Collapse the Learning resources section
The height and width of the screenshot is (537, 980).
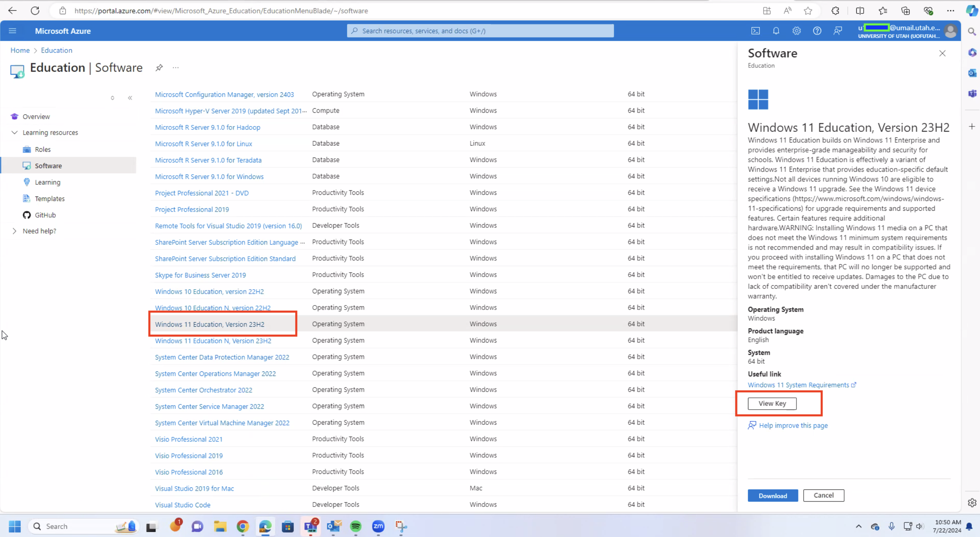click(x=15, y=132)
